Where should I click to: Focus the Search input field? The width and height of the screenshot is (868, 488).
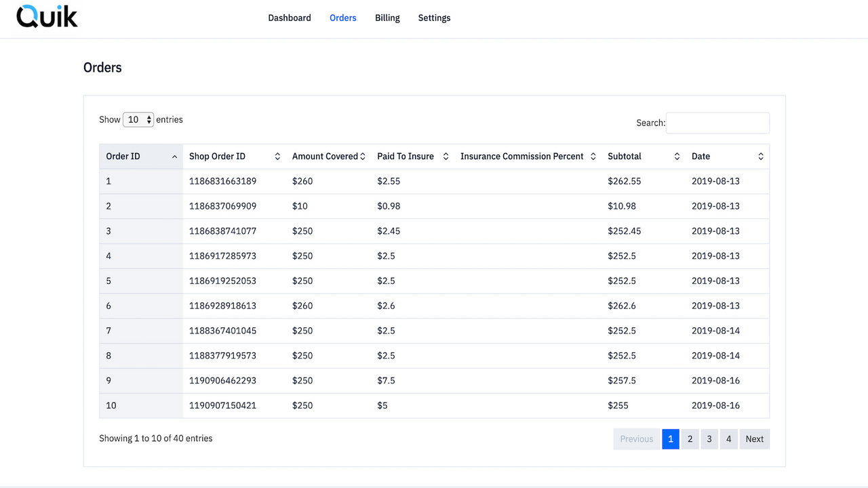click(x=717, y=123)
